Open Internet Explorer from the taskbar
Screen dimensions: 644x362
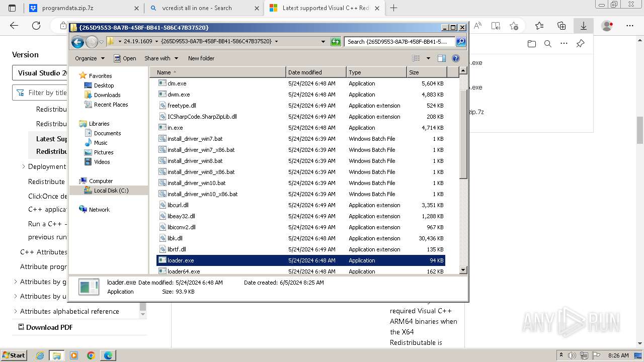point(40,355)
